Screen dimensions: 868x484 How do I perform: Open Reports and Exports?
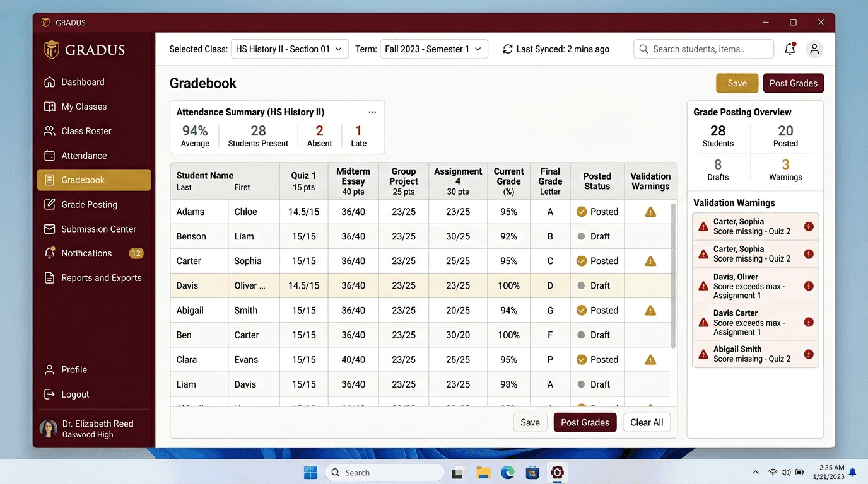(98, 277)
